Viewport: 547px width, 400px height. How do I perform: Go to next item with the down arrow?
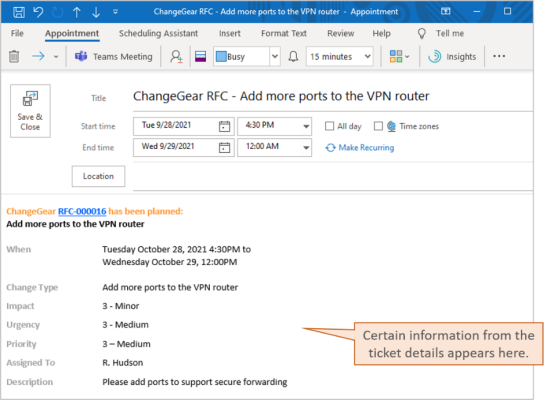[x=96, y=12]
